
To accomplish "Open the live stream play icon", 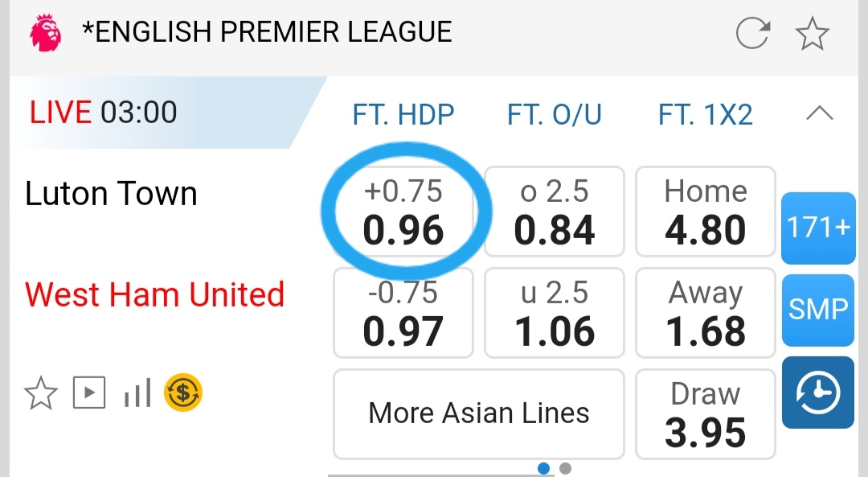I will click(89, 393).
